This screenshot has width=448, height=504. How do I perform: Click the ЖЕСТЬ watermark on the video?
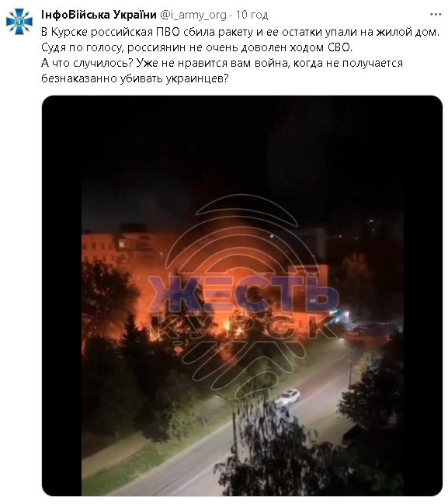click(243, 294)
